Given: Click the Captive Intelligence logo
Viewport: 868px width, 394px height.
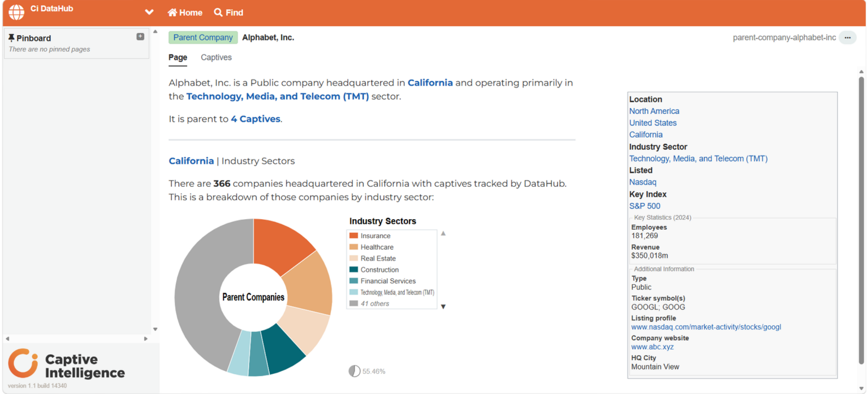Looking at the screenshot, I should click(x=66, y=364).
